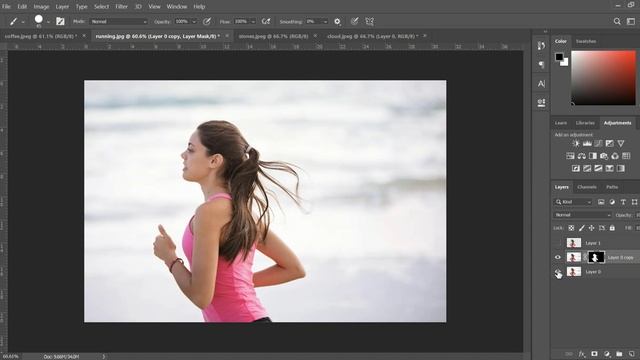Switch to the coffee.jpeg document tab
This screenshot has height=360, width=640.
tap(41, 36)
